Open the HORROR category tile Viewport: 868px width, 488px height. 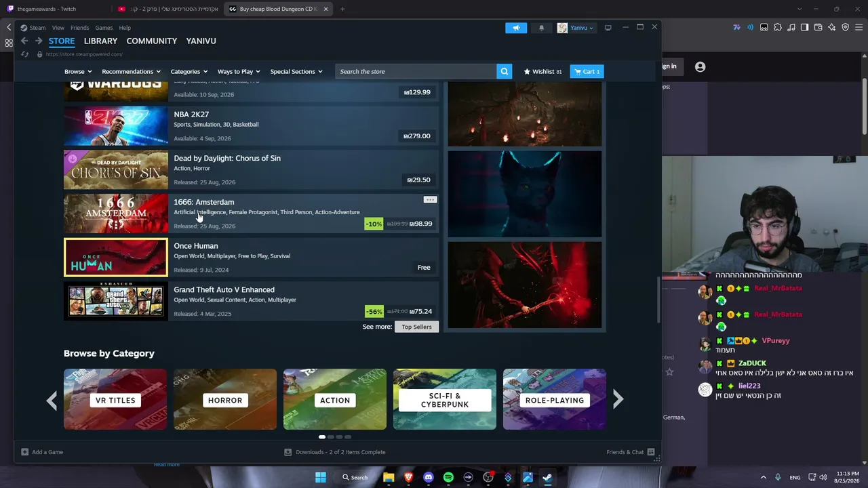click(225, 399)
